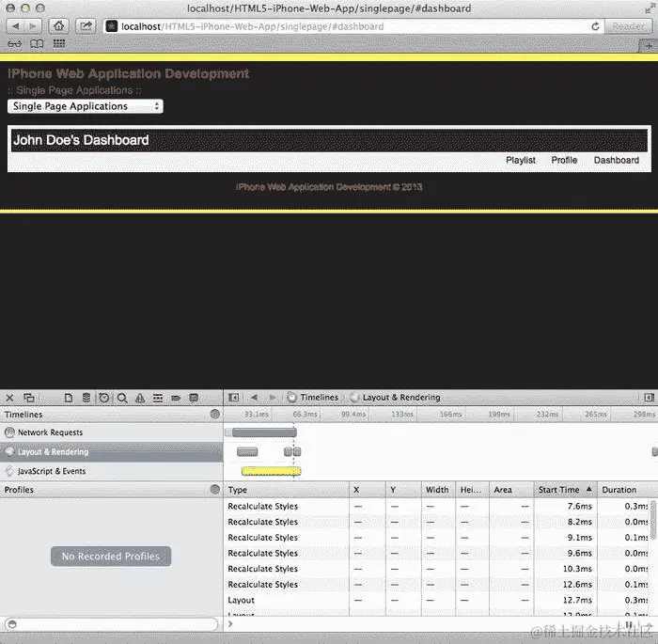
Task: Click first Layout & Rendering timeline bar
Action: tap(247, 451)
